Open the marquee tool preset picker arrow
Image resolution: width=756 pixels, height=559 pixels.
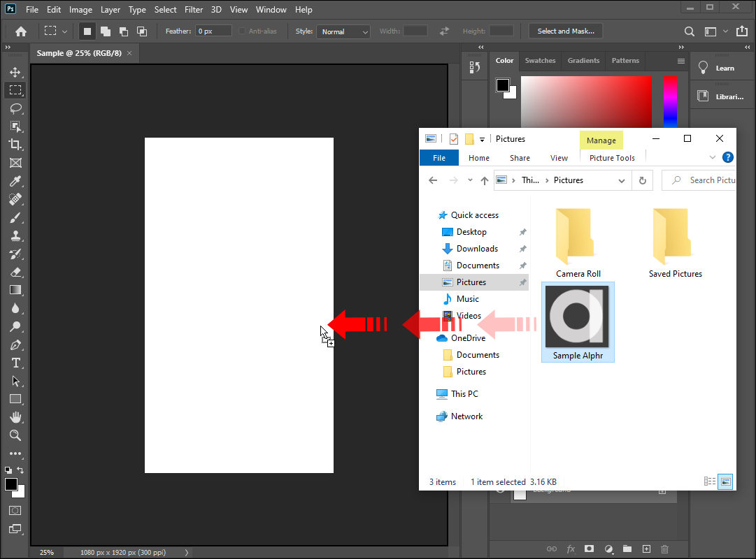64,32
